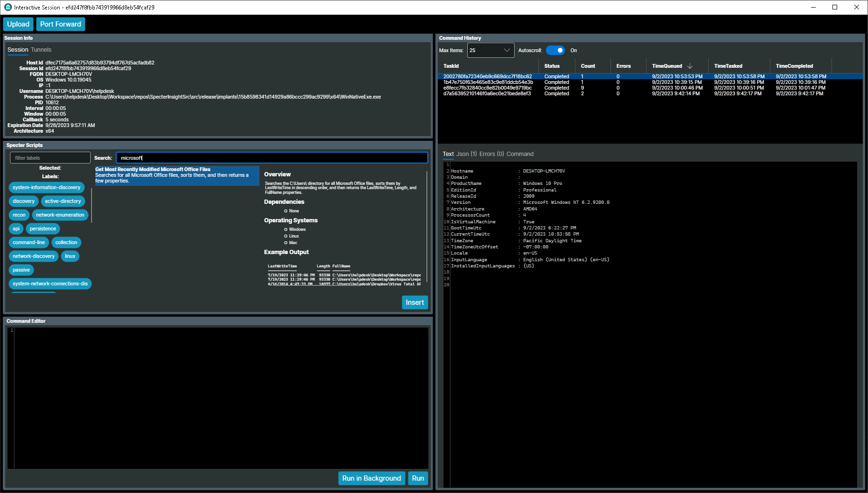Select the active-directory label filter
The image size is (868, 493).
[63, 201]
